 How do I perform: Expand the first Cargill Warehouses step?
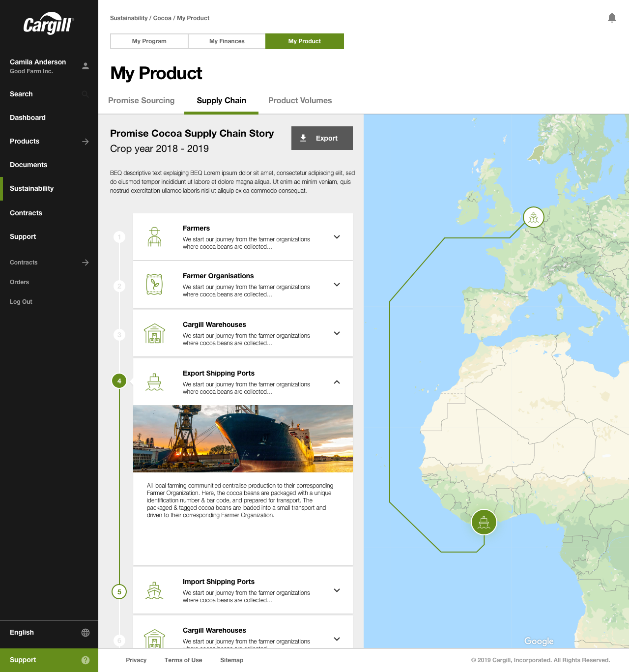pyautogui.click(x=337, y=333)
